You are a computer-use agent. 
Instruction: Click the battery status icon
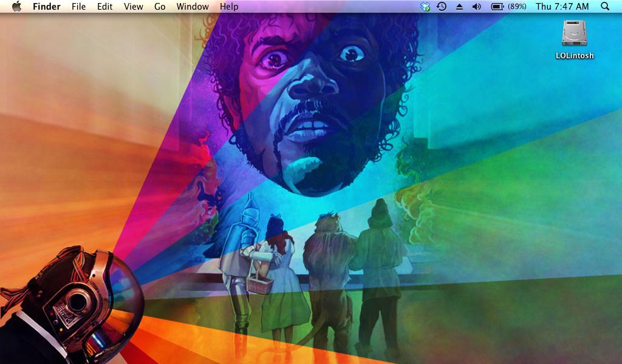coord(497,6)
